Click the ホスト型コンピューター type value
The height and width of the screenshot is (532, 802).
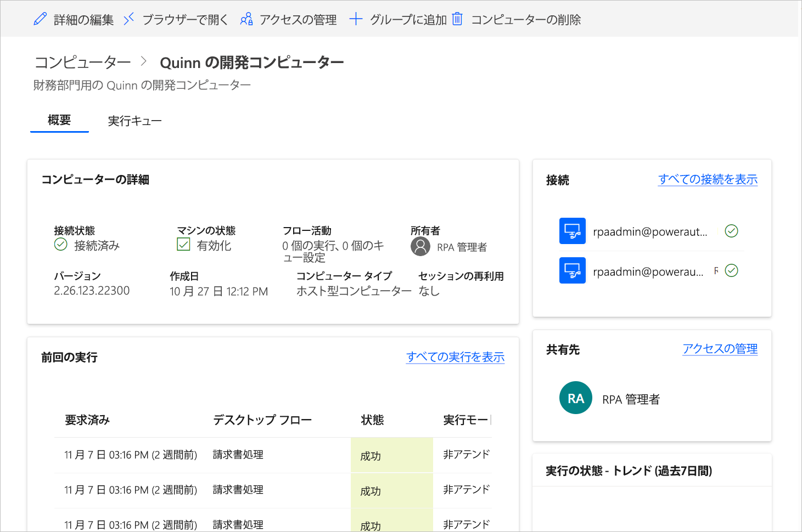[x=354, y=291]
